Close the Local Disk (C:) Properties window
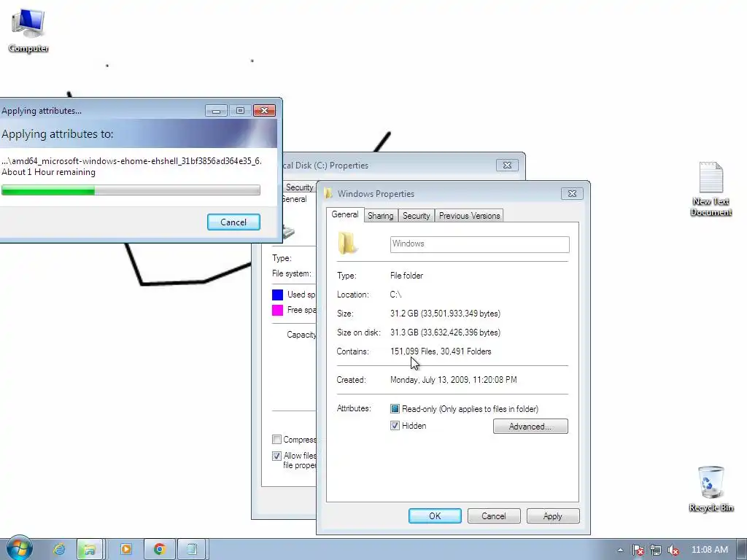The height and width of the screenshot is (560, 747). coord(508,166)
